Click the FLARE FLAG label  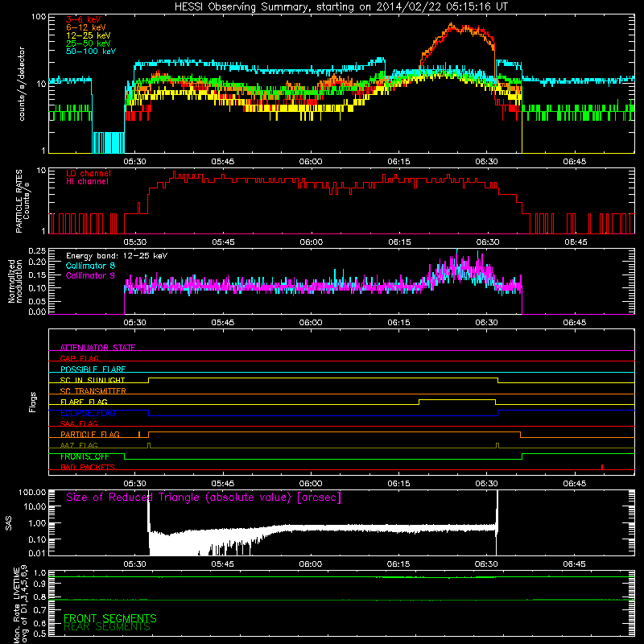(84, 402)
